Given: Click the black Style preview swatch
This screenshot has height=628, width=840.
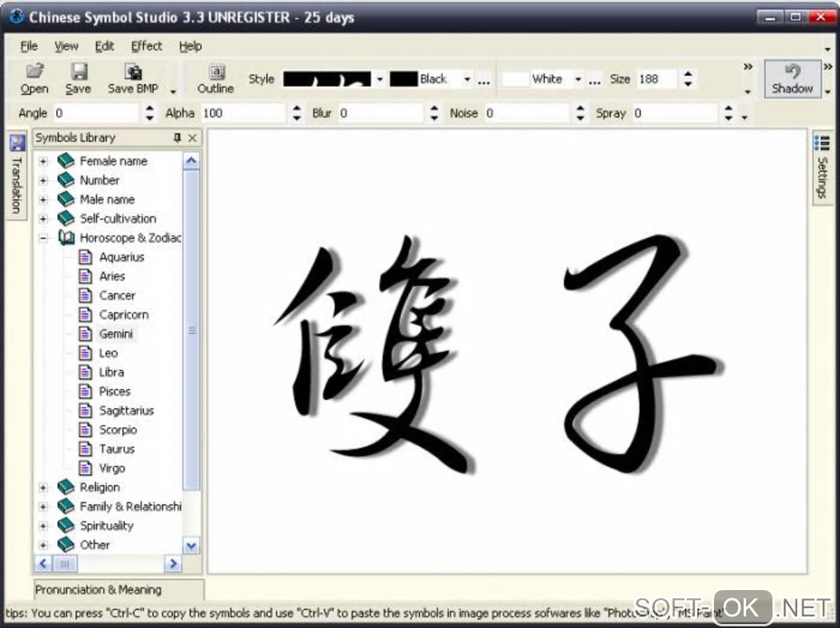Looking at the screenshot, I should click(x=327, y=79).
